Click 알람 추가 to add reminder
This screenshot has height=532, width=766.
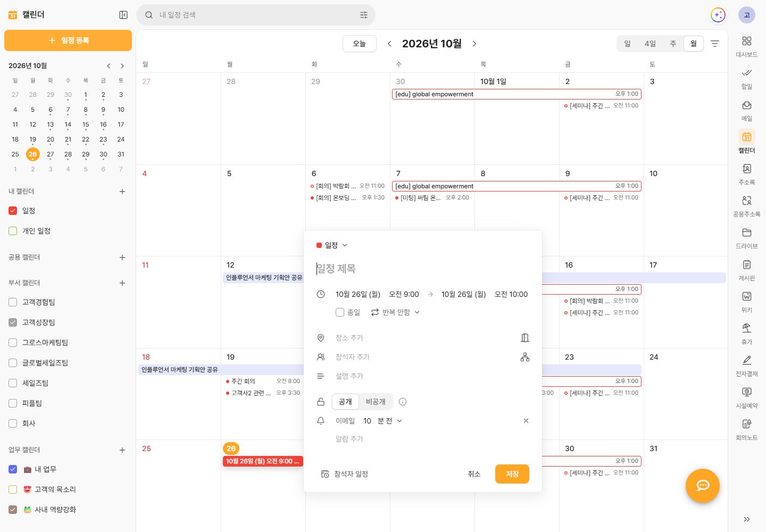point(349,439)
